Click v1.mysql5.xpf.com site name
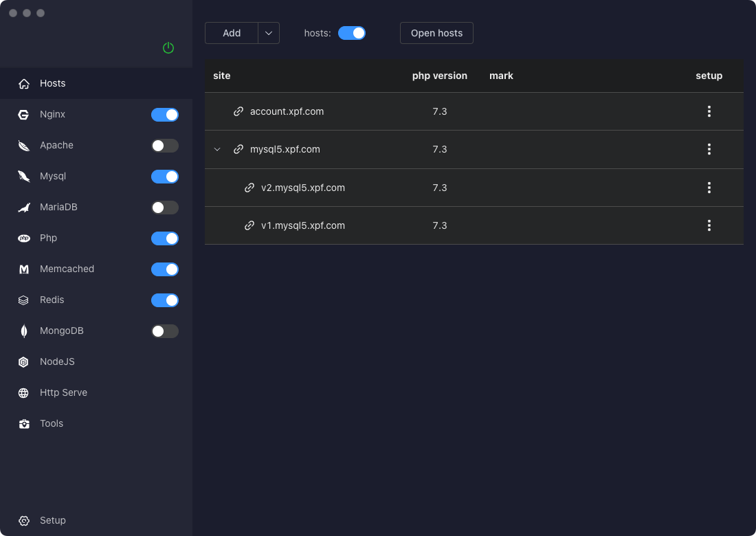 [303, 225]
